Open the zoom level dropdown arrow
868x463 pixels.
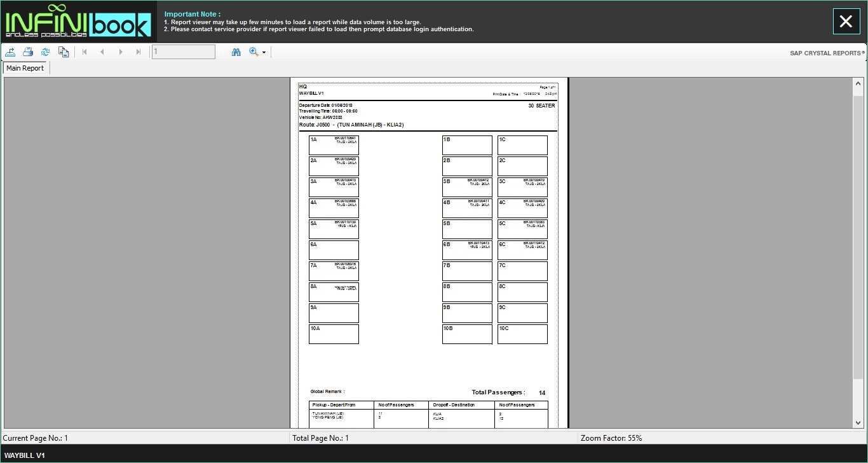pos(264,52)
